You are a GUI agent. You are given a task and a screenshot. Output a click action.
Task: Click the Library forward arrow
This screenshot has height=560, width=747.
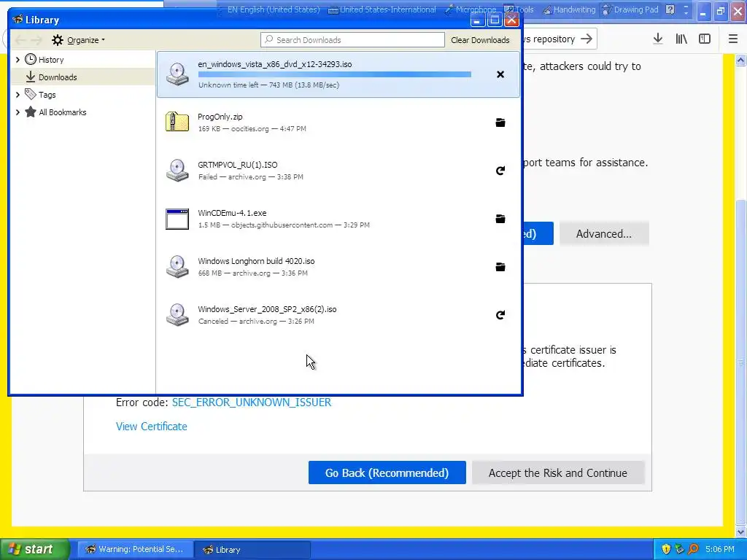pos(36,40)
